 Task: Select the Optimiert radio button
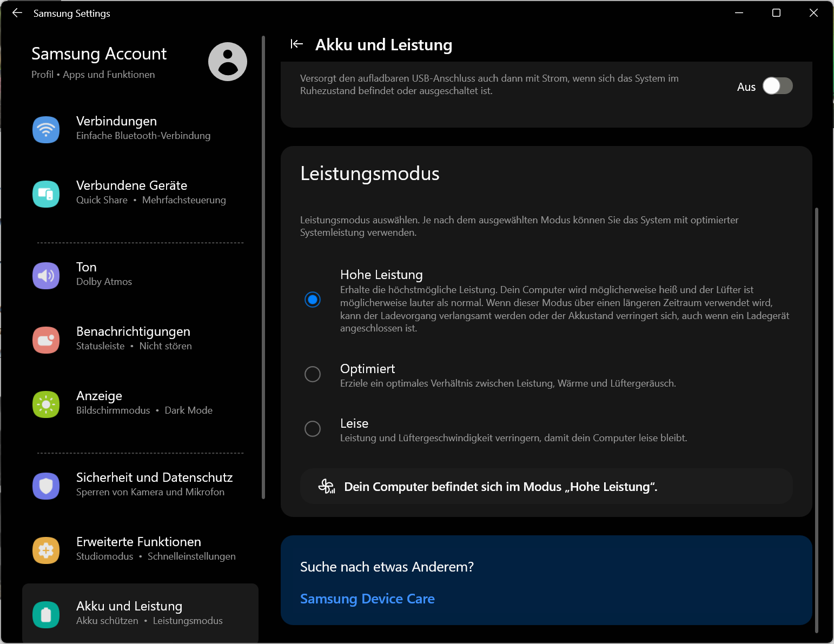(313, 374)
